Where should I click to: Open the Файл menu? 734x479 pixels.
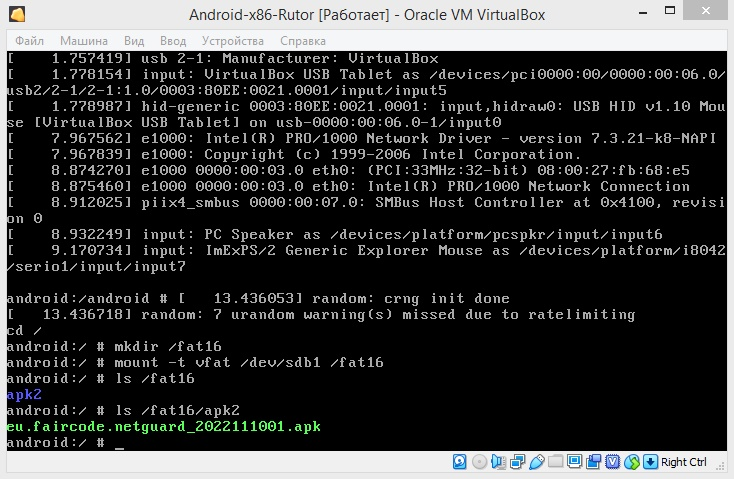[x=29, y=41]
